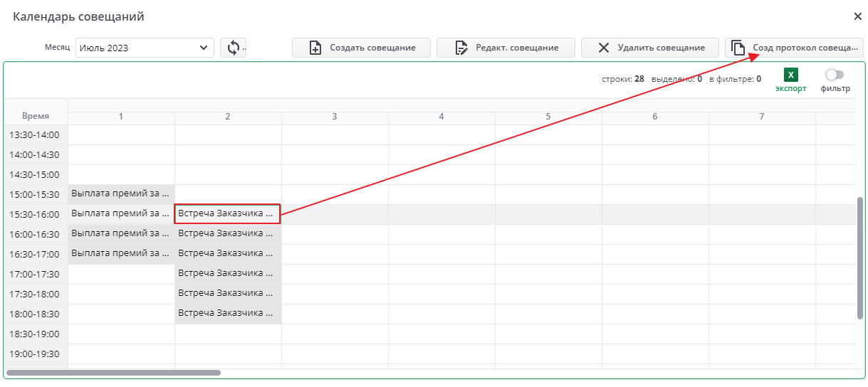Select the 13:30-14:00 time row

tap(36, 134)
